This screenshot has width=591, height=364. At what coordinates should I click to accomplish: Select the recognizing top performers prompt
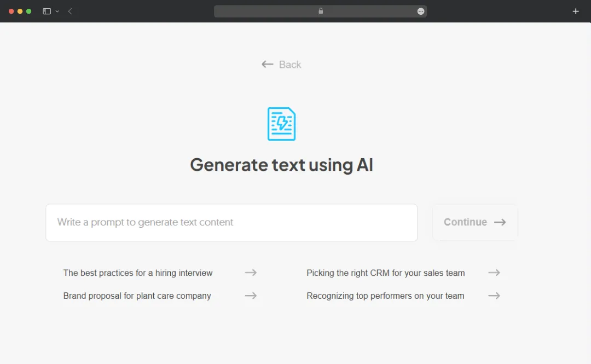coord(385,295)
